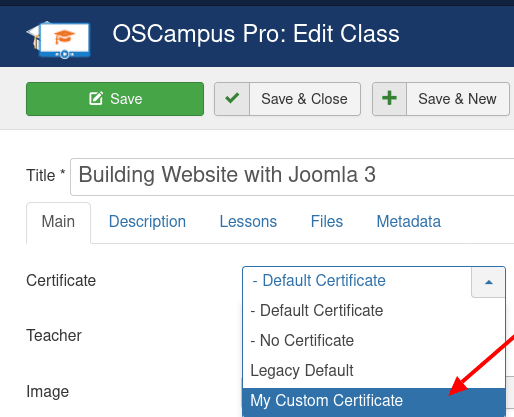Select 'My Custom Certificate' from the list

pos(374,401)
